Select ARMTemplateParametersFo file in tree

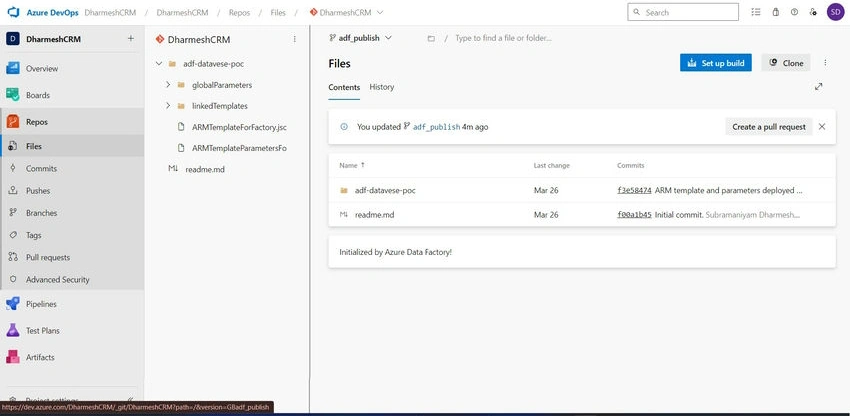(239, 148)
